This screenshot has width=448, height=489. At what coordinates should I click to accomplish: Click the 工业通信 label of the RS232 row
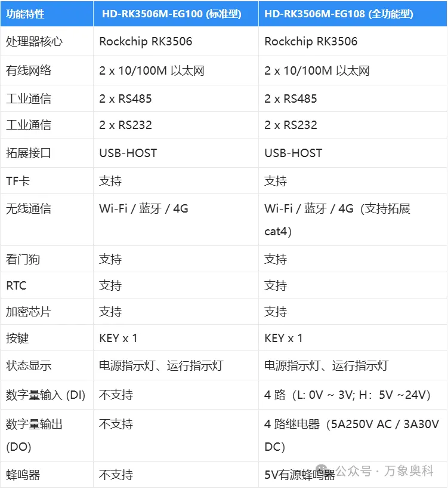29,125
